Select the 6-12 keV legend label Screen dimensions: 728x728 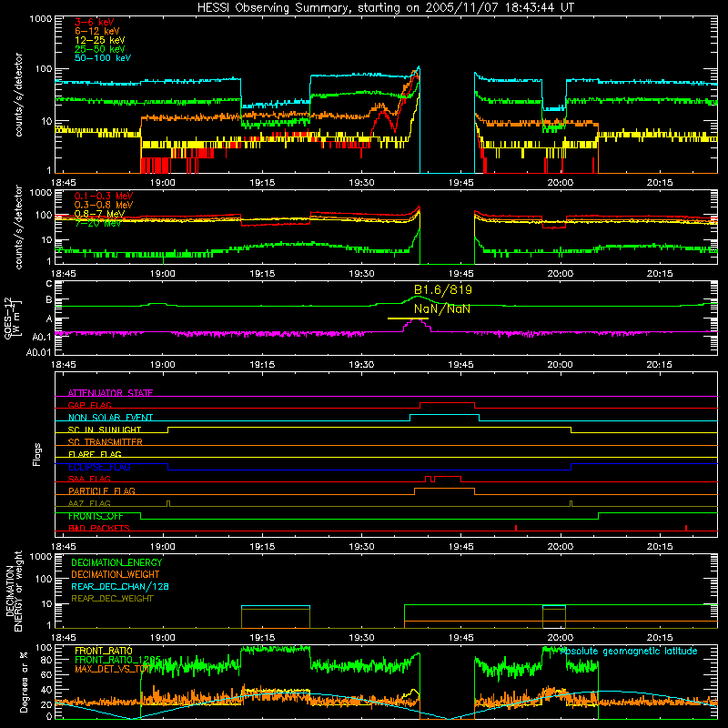pos(97,31)
